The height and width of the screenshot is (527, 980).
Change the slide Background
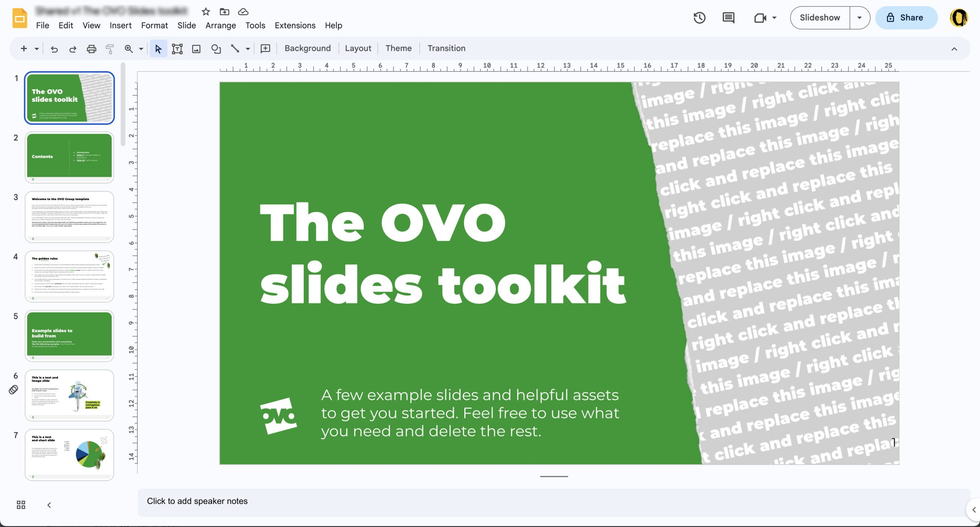click(x=307, y=48)
